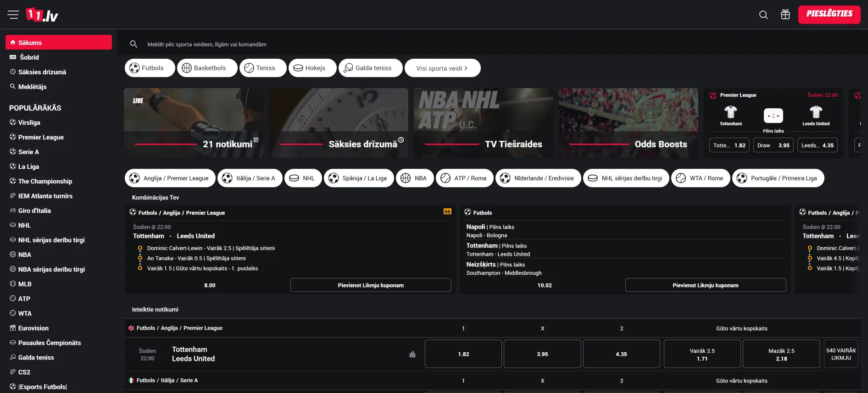Open Virslīga league in sidebar

pos(59,122)
